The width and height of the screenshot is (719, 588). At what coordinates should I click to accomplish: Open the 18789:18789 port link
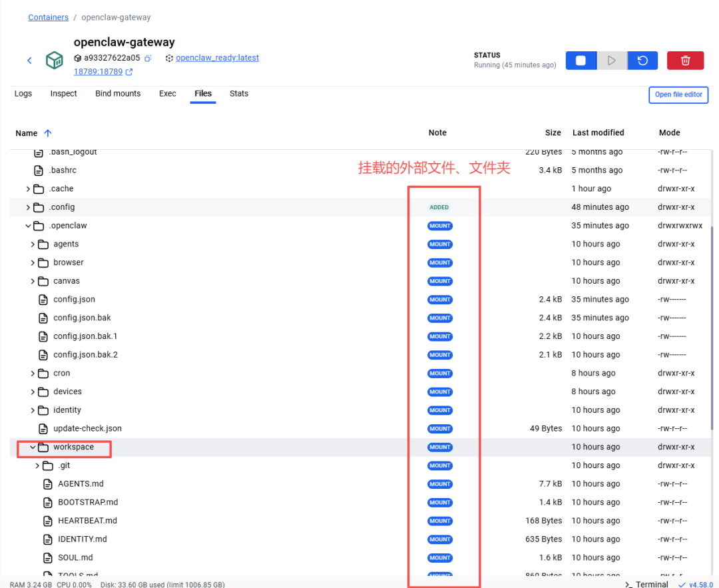pos(98,72)
